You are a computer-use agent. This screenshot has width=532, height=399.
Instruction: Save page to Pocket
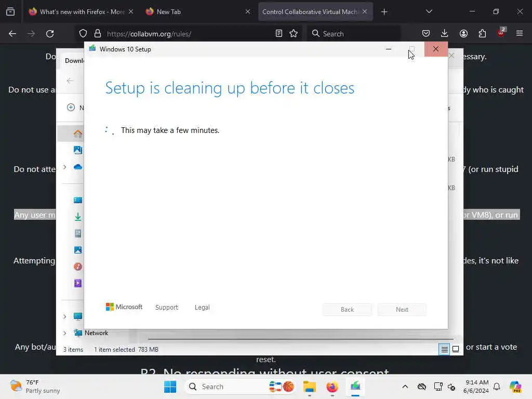(x=426, y=34)
